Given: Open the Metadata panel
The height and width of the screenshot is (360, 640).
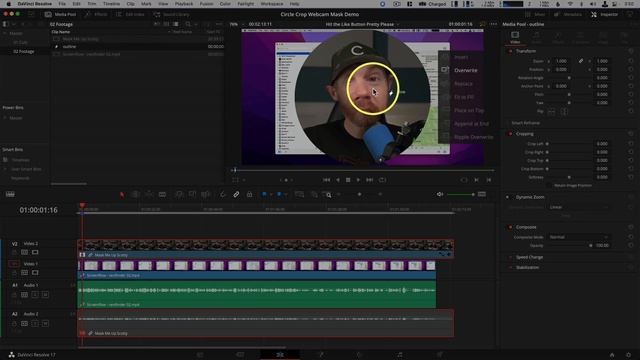Looking at the screenshot, I should [568, 14].
